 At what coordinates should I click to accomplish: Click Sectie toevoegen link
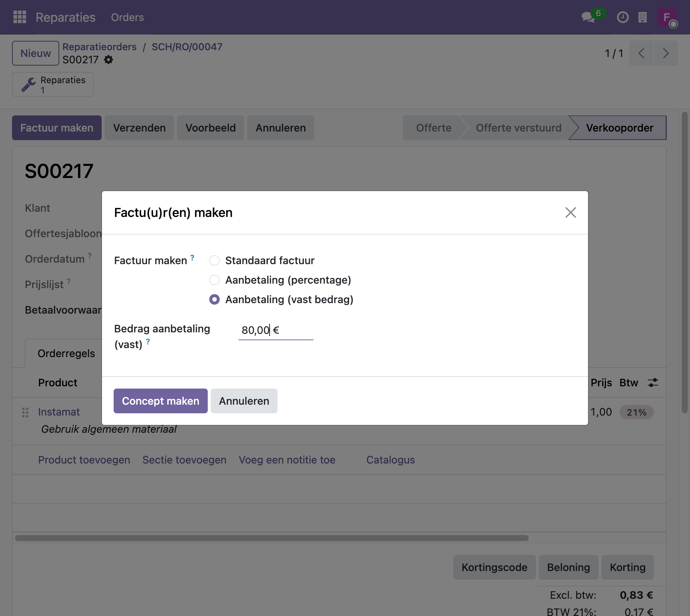184,460
